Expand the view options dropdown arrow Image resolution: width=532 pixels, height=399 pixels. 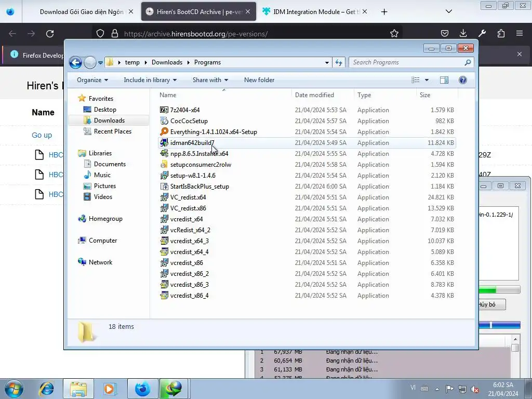(x=427, y=80)
